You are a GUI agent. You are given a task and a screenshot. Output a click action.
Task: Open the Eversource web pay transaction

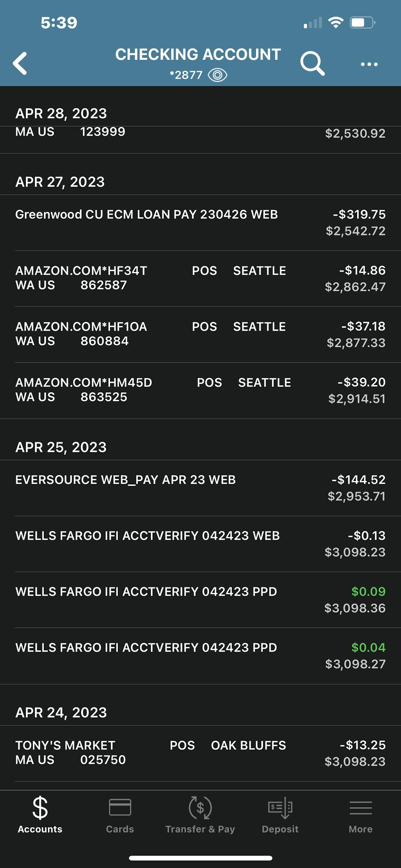tap(200, 488)
